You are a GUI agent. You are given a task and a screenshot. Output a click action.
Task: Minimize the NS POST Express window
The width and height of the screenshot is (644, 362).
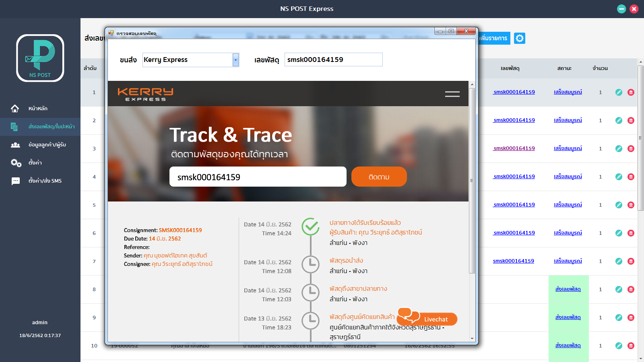[x=621, y=9]
